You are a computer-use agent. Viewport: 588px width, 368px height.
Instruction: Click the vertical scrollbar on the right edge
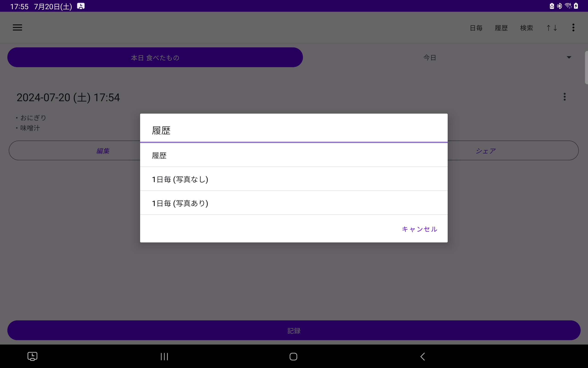coord(586,68)
